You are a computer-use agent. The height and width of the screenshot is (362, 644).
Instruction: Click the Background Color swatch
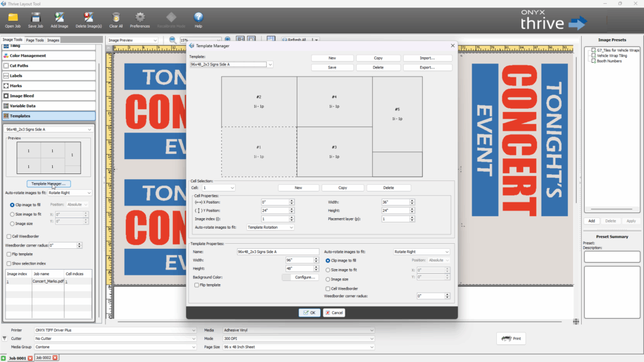[x=286, y=277]
